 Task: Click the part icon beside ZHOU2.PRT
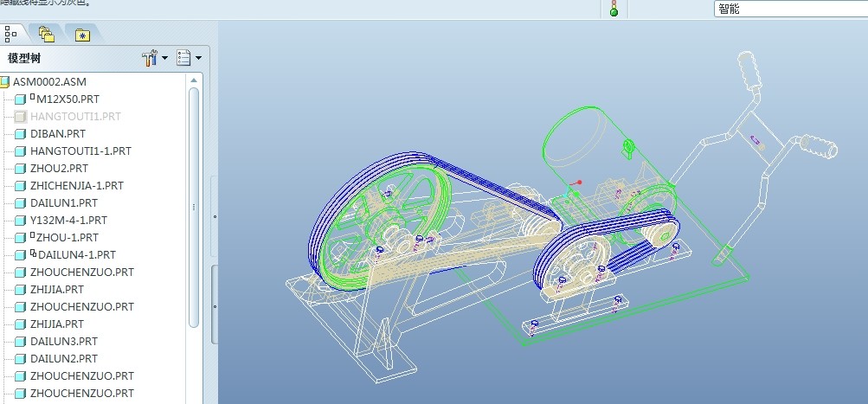[21, 168]
